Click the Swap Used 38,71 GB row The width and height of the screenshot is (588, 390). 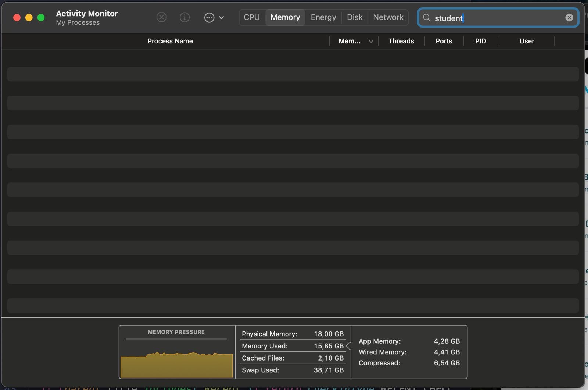(x=293, y=370)
